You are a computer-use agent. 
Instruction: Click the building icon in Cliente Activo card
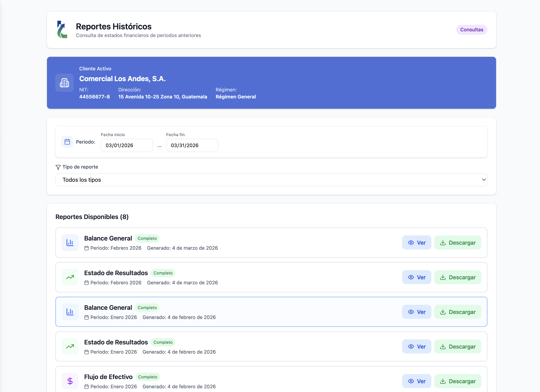point(64,83)
